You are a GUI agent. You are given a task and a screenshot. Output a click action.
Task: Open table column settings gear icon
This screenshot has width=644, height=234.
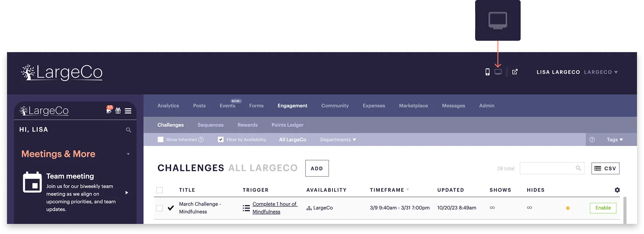617,190
